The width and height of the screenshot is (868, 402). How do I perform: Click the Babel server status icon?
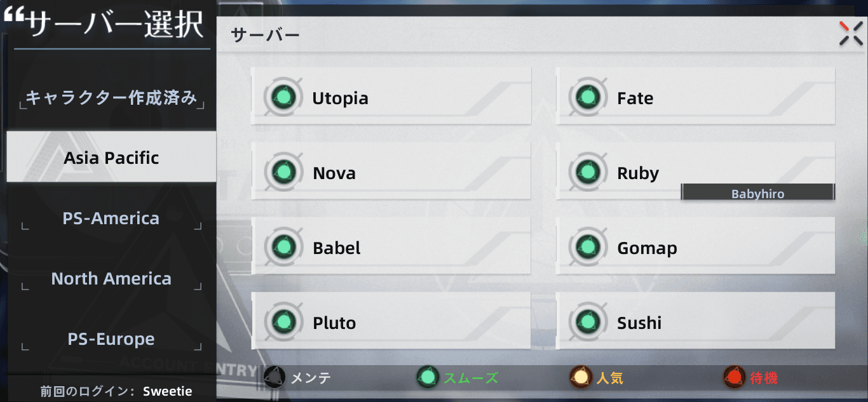click(x=281, y=247)
